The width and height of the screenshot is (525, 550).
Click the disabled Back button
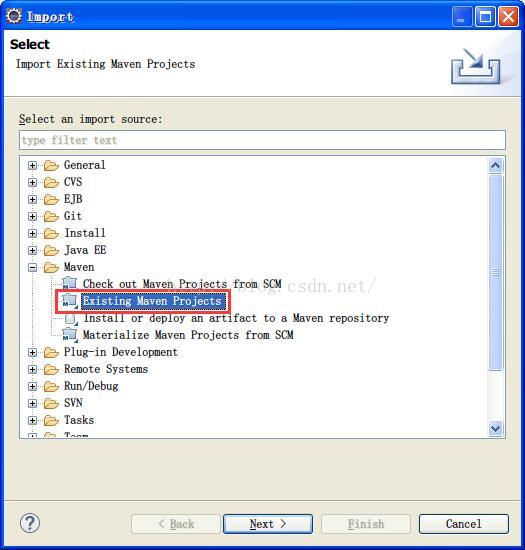[x=176, y=524]
